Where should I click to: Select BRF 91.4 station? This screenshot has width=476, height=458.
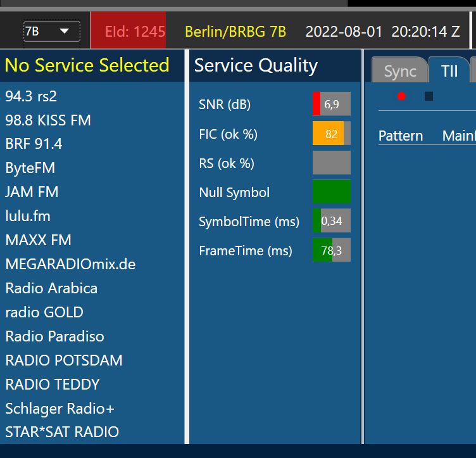click(x=34, y=144)
